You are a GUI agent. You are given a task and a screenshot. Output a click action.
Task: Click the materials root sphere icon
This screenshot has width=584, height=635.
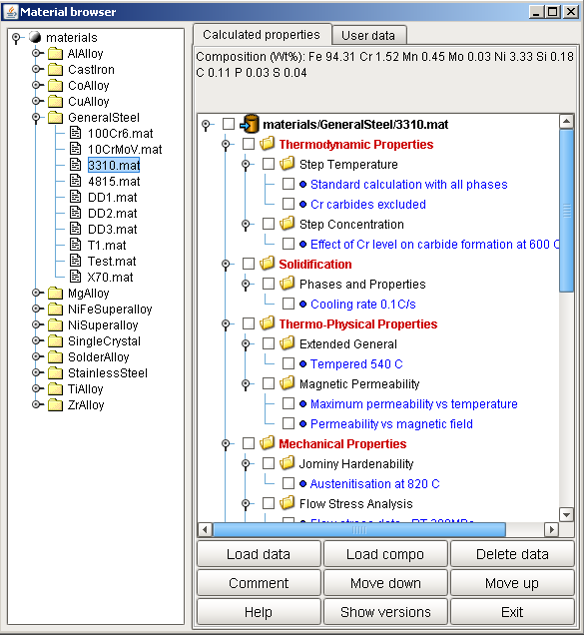tap(35, 37)
